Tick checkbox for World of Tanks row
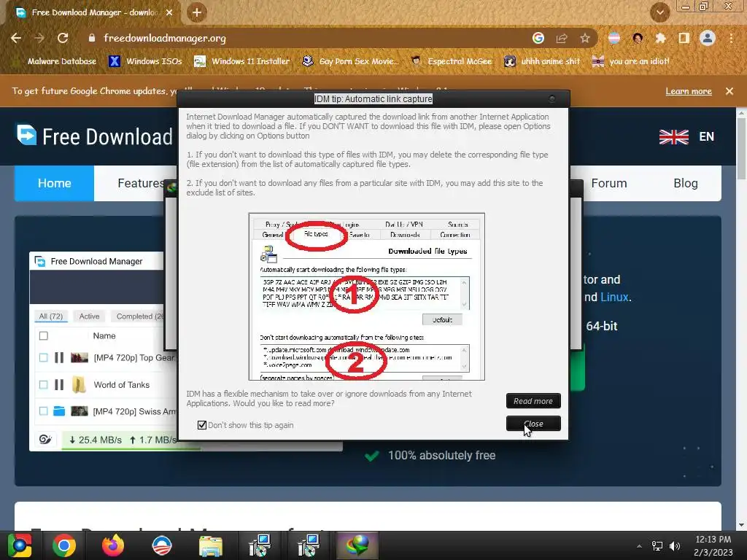The height and width of the screenshot is (560, 747). tap(43, 384)
